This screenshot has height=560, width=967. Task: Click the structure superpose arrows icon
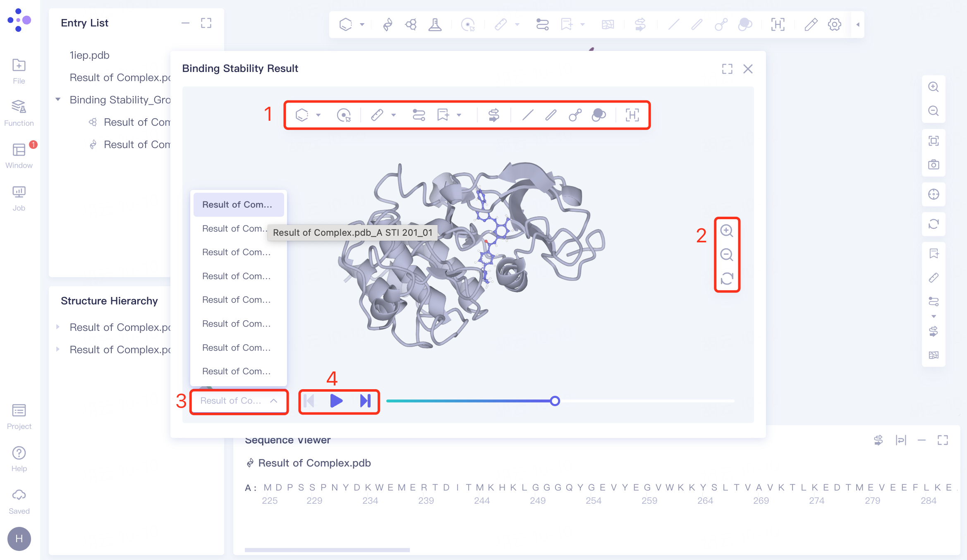(493, 115)
